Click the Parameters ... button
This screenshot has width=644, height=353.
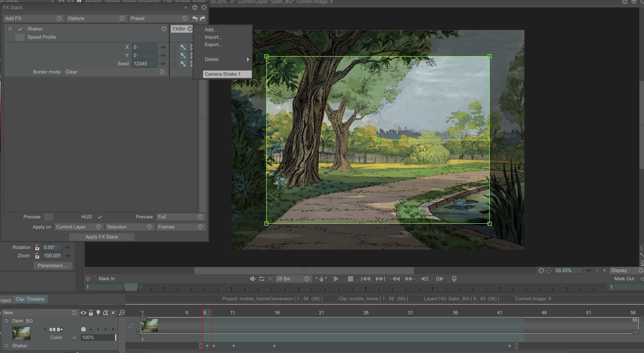(53, 266)
